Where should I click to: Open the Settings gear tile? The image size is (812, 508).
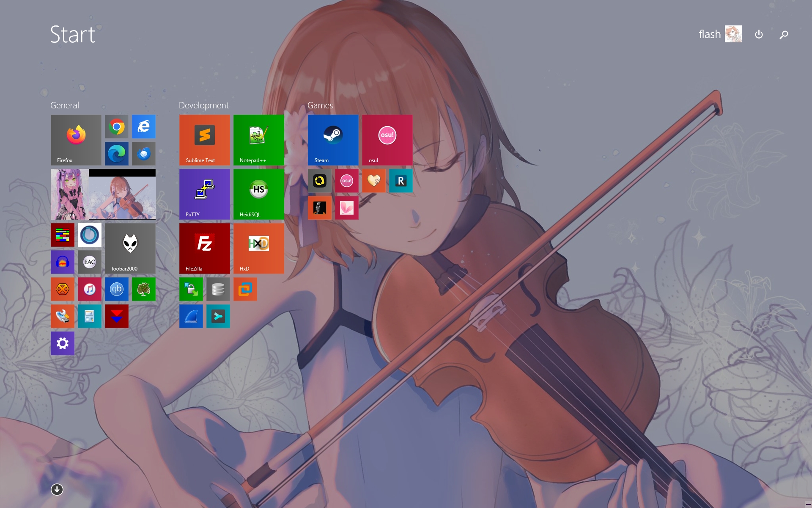pos(63,343)
